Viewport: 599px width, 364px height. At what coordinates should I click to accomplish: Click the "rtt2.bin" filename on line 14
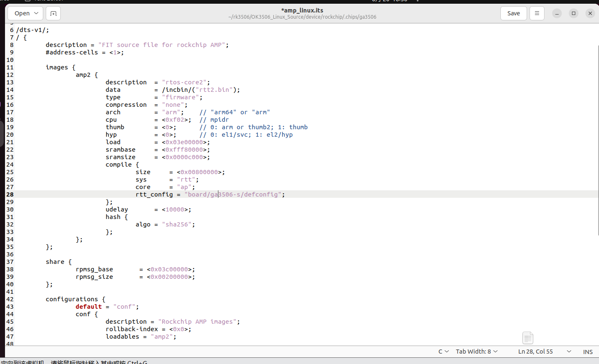[214, 90]
